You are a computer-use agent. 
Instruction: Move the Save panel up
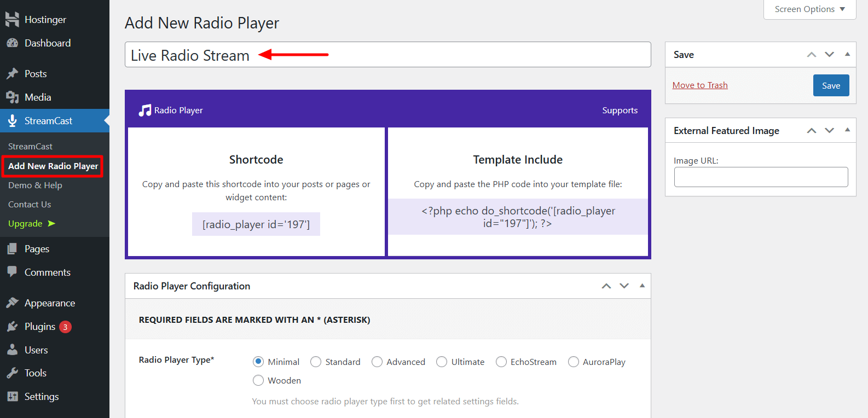(812, 55)
